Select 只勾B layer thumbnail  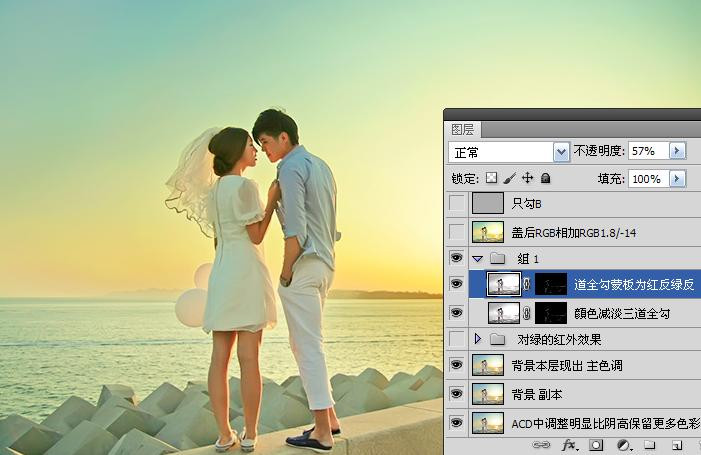click(488, 203)
